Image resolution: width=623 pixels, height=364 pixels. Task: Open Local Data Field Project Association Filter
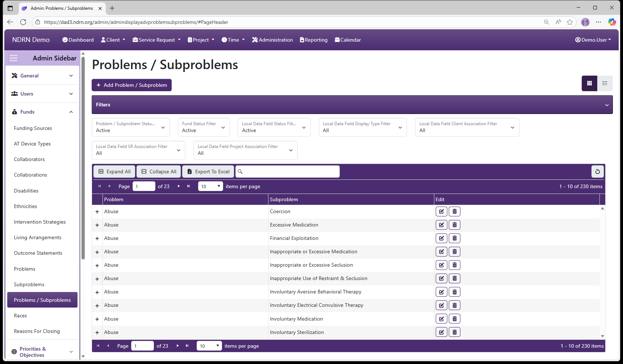(245, 150)
